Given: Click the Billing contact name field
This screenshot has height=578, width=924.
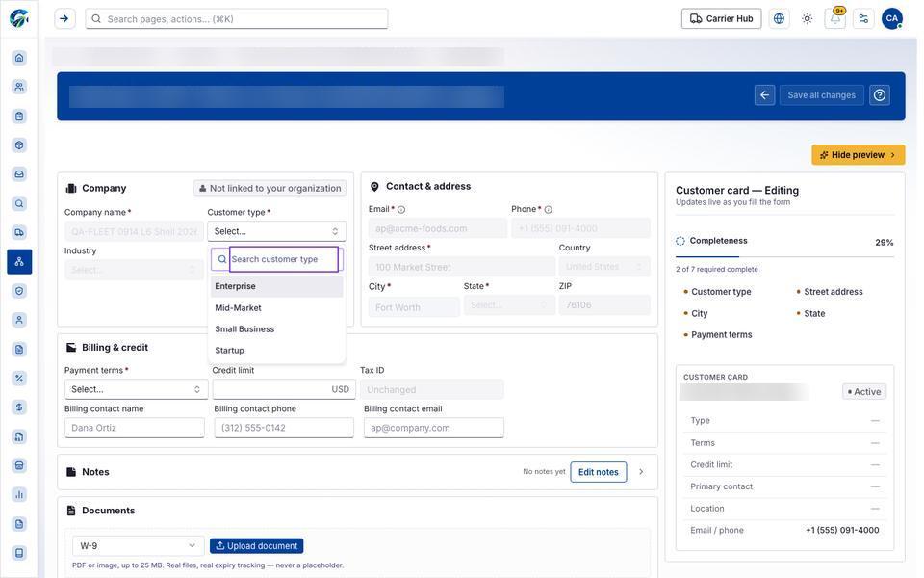Looking at the screenshot, I should [x=135, y=428].
